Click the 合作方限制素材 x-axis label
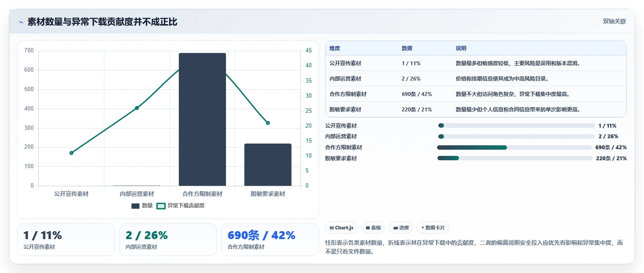644x273 pixels. coord(202,194)
